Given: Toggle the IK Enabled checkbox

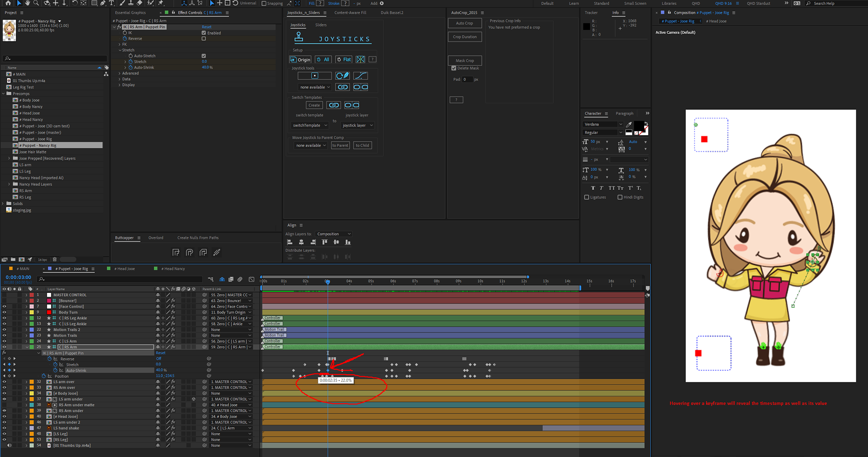Looking at the screenshot, I should point(203,33).
